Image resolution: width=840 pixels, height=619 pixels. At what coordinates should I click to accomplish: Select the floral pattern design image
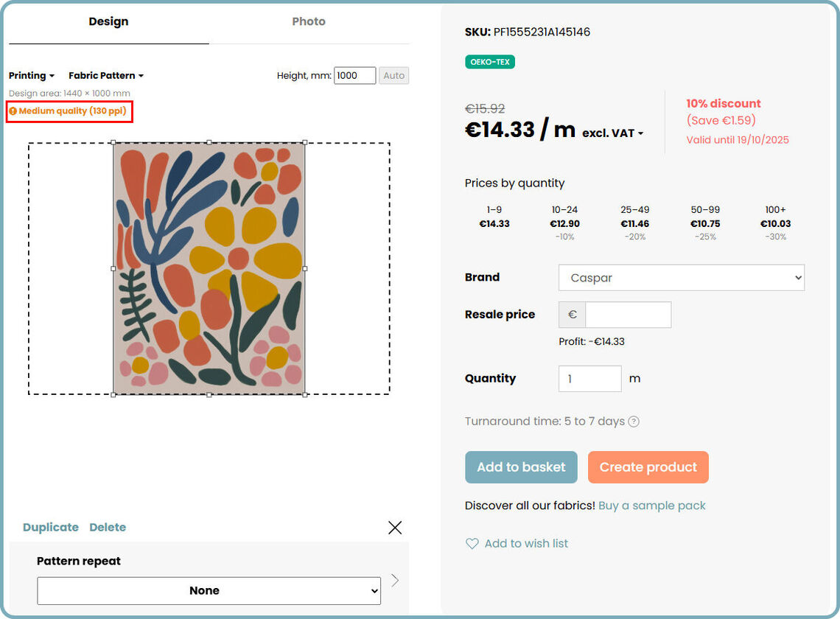[x=209, y=268]
